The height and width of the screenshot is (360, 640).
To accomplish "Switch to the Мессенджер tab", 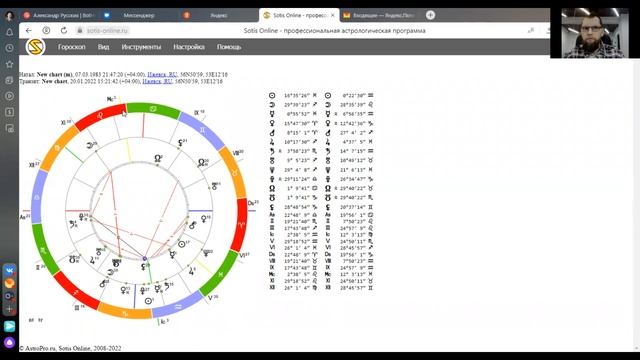I will (x=134, y=15).
